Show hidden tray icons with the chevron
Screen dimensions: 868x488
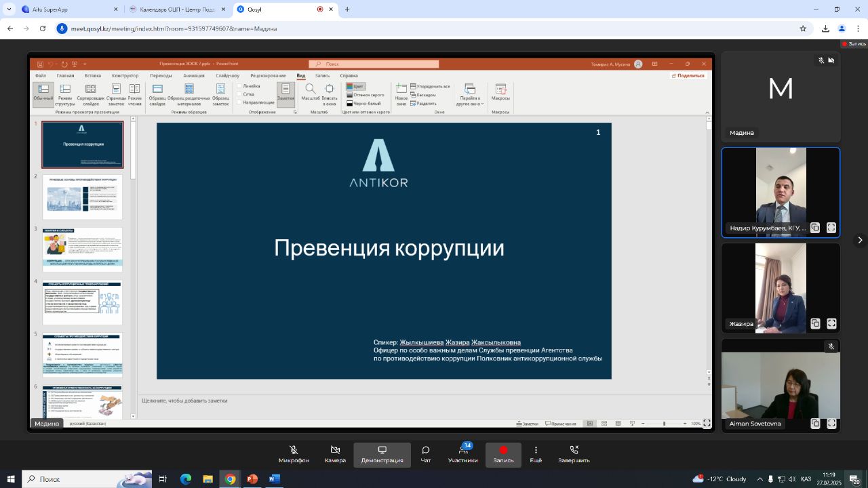point(759,479)
